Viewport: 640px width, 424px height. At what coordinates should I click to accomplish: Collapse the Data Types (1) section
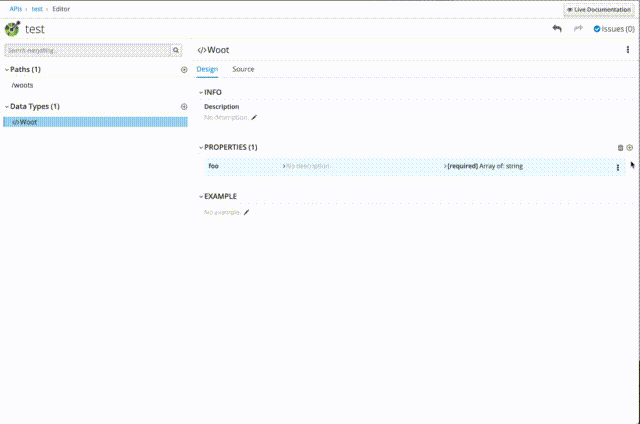(x=7, y=107)
